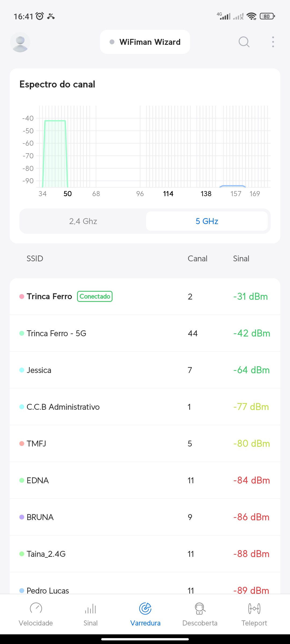Image resolution: width=290 pixels, height=644 pixels.
Task: Switch spectrum to 2,4 Ghz band
Action: tap(83, 221)
